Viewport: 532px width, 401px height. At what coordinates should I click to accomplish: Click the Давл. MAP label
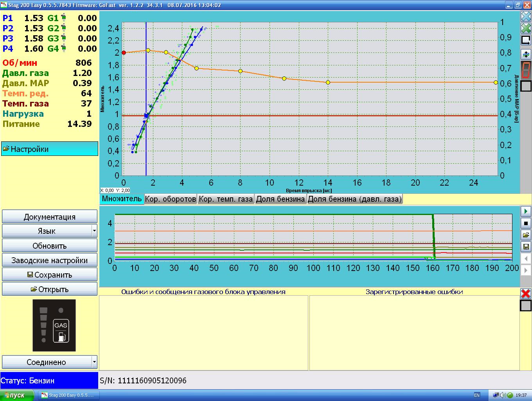(25, 83)
